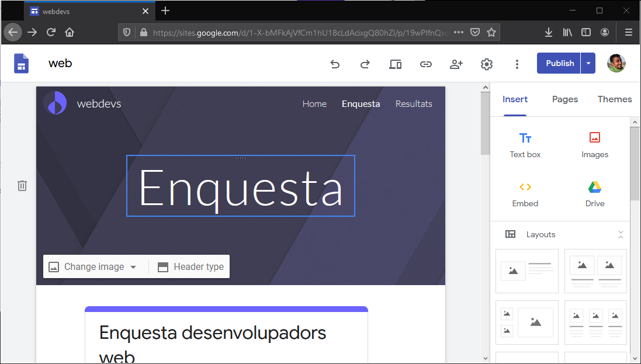This screenshot has height=364, width=641.
Task: Collapse the Layouts section
Action: point(621,234)
